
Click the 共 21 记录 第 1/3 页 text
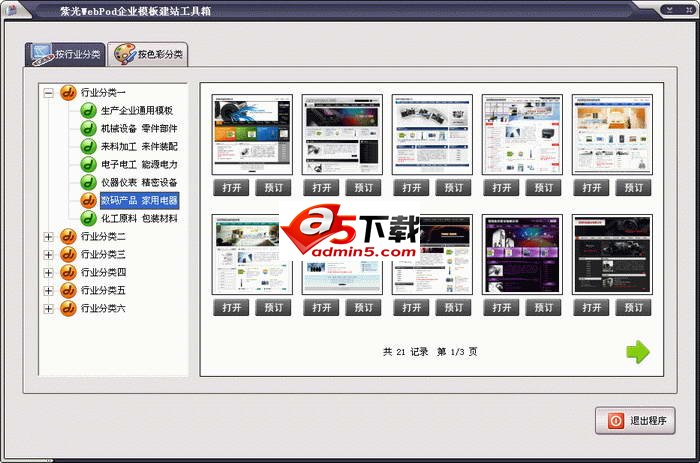[430, 352]
